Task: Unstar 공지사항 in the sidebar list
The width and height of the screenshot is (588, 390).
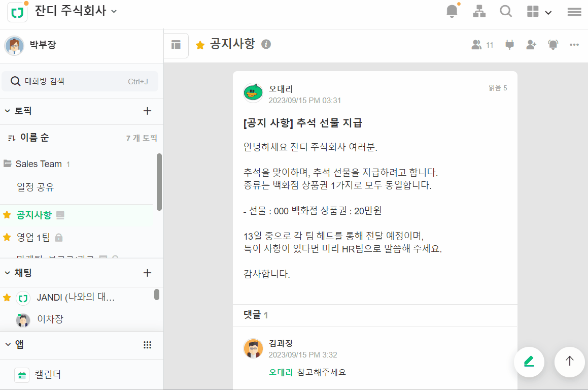Action: [7, 215]
